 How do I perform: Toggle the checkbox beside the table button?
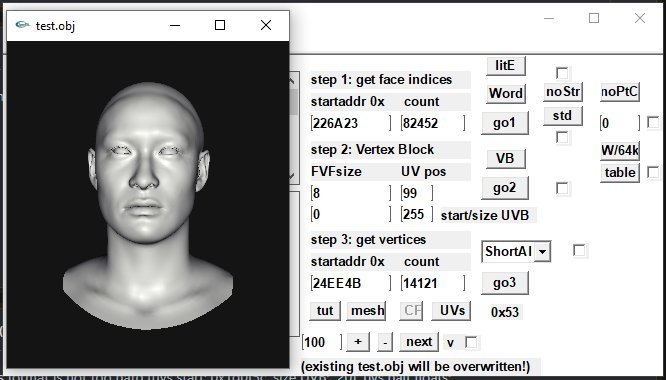pyautogui.click(x=653, y=172)
